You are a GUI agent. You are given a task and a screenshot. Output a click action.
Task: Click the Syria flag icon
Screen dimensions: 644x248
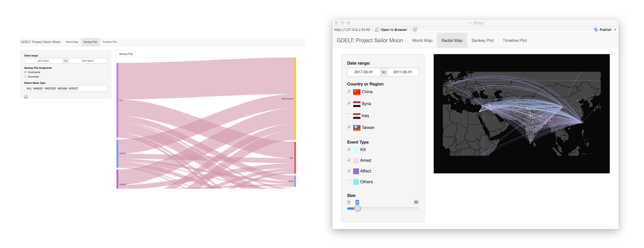click(357, 104)
